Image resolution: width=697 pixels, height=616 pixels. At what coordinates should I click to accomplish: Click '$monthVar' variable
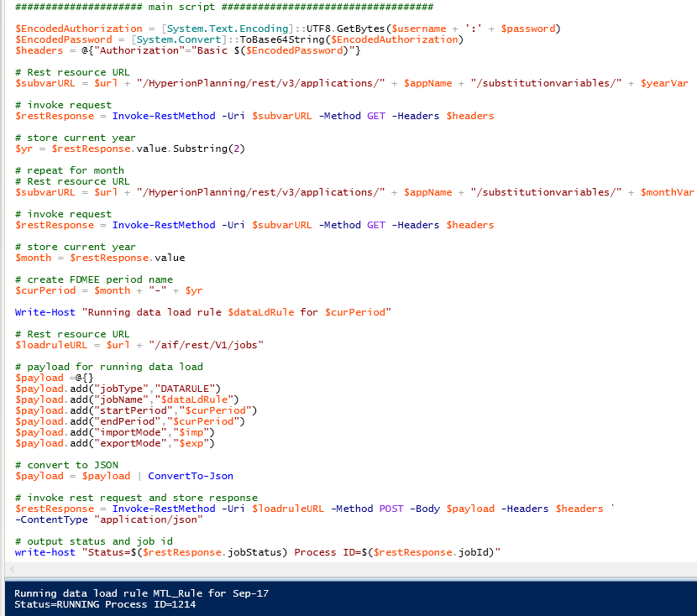(x=668, y=193)
